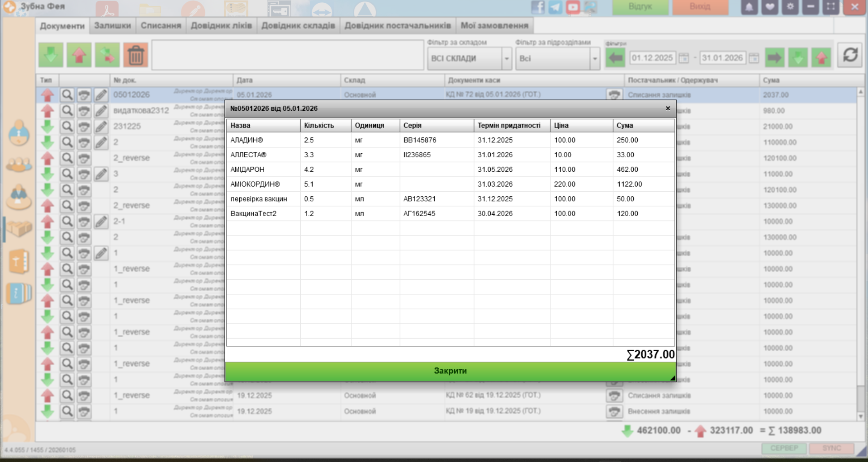This screenshot has width=868, height=462.
Task: Click the green left arrow previous period button
Action: pos(615,58)
